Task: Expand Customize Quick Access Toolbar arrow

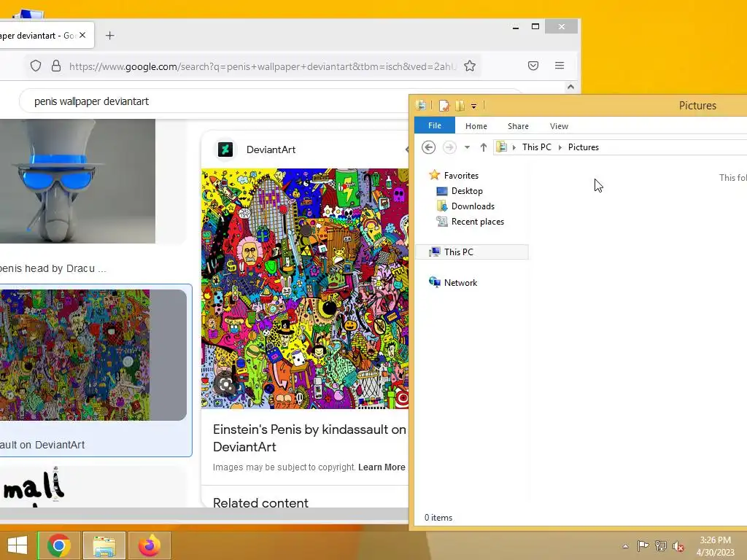Action: pyautogui.click(x=473, y=106)
